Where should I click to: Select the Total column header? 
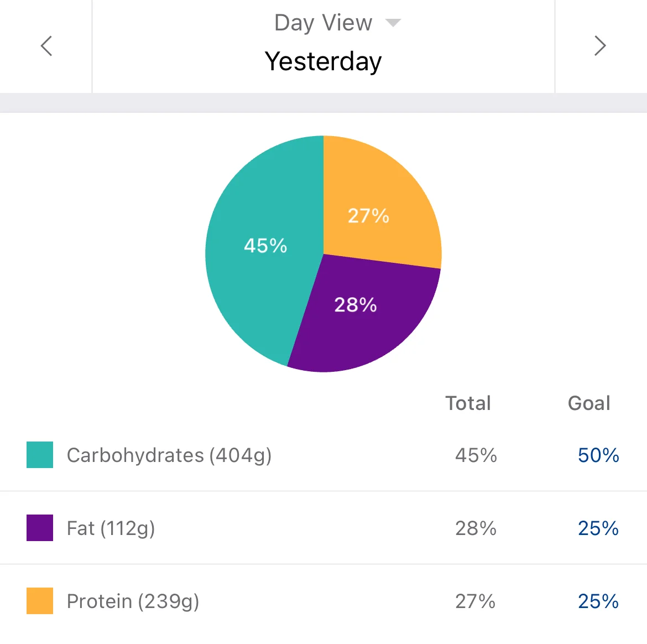468,403
